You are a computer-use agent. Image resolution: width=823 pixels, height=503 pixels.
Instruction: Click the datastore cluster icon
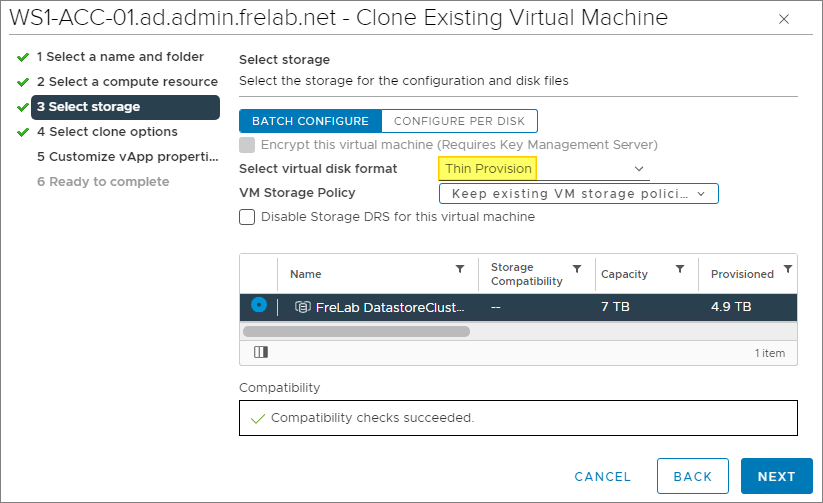click(303, 307)
